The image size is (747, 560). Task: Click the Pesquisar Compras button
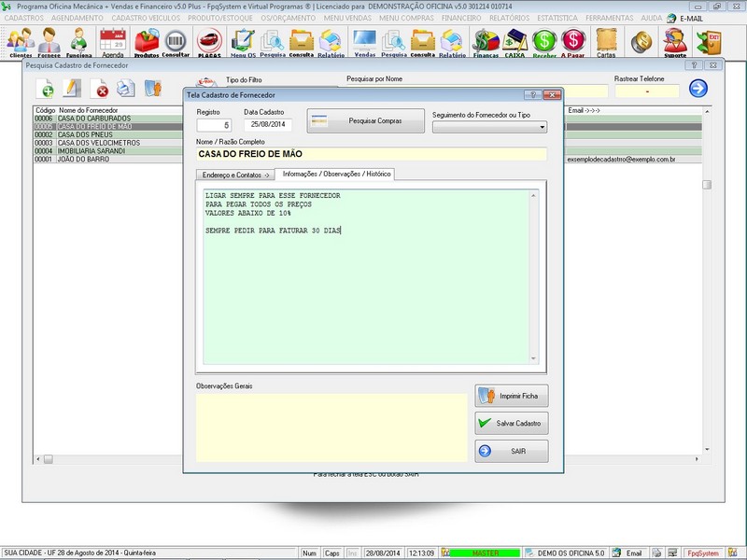[x=365, y=121]
